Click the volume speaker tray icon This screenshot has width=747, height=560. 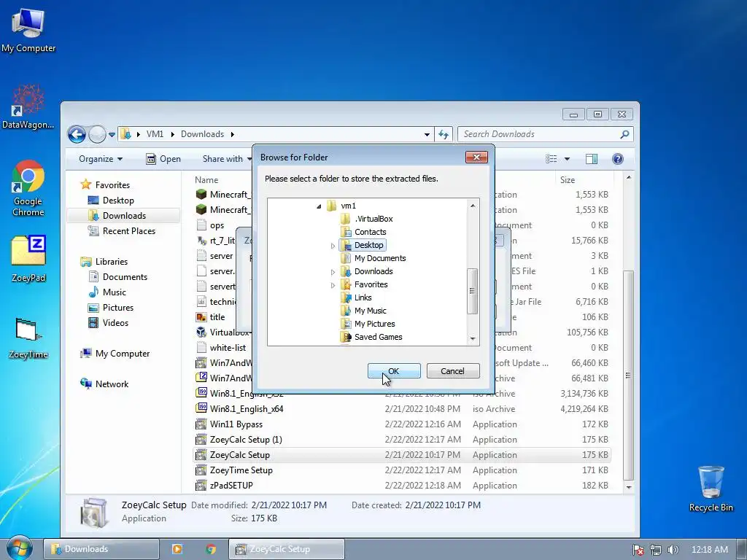coord(673,550)
